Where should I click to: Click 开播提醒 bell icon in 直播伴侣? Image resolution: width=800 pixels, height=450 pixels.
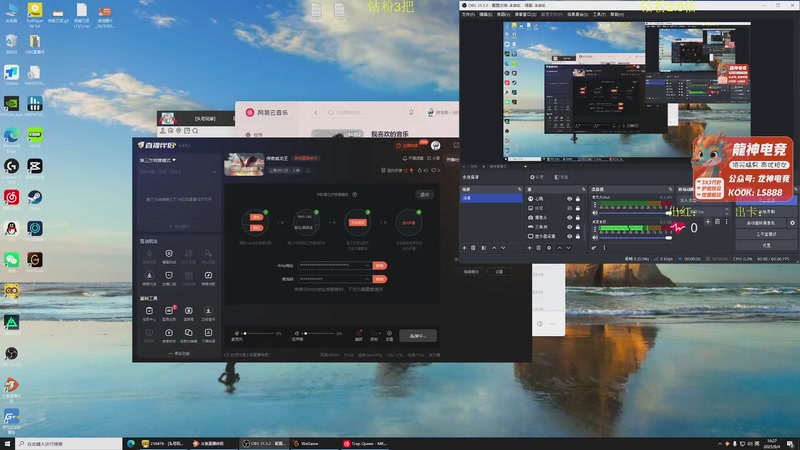(405, 158)
